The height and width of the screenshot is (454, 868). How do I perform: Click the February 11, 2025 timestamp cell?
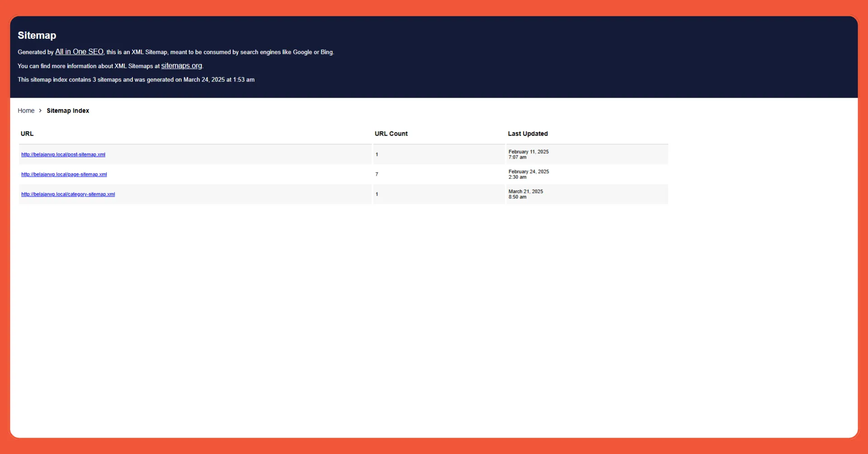point(528,154)
